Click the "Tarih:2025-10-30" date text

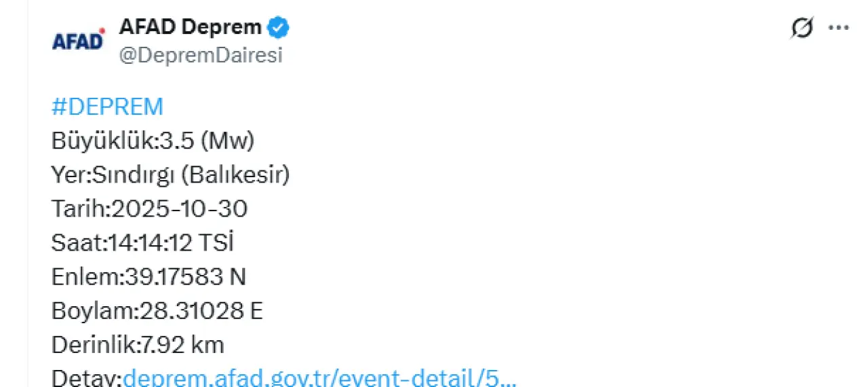149,209
